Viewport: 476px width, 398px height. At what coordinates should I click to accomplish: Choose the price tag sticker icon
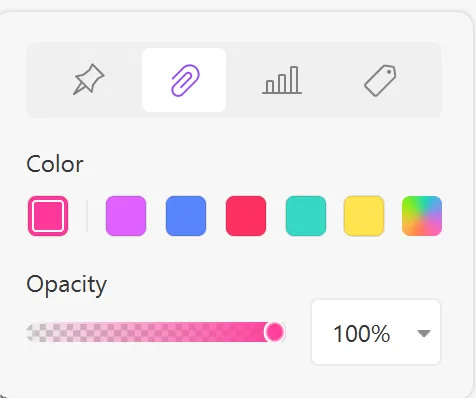tap(380, 80)
